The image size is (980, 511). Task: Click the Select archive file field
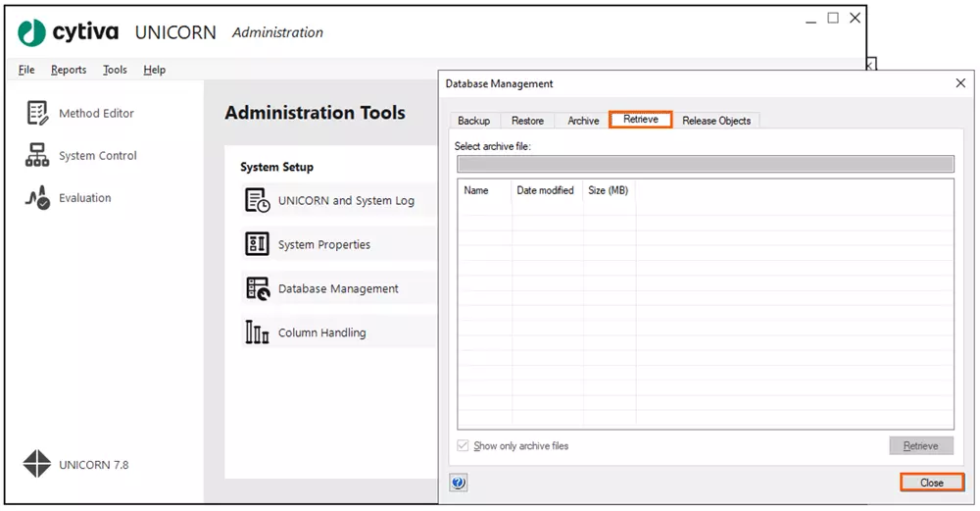coord(705,164)
